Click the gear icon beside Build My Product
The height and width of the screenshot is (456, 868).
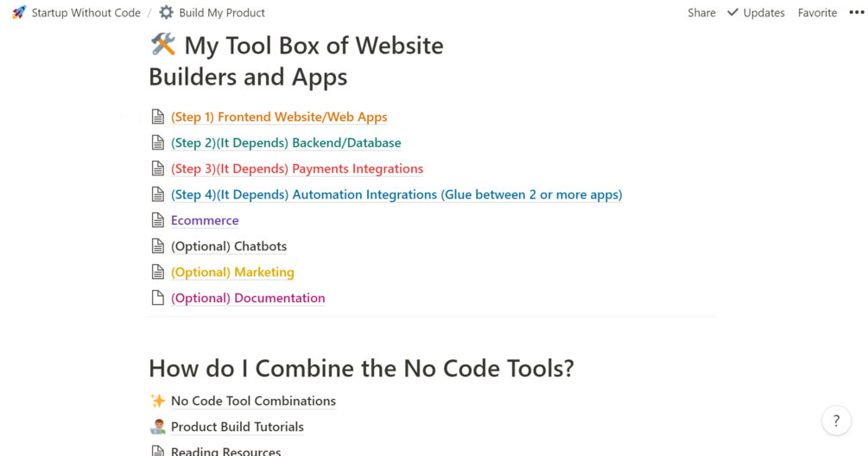pyautogui.click(x=167, y=13)
